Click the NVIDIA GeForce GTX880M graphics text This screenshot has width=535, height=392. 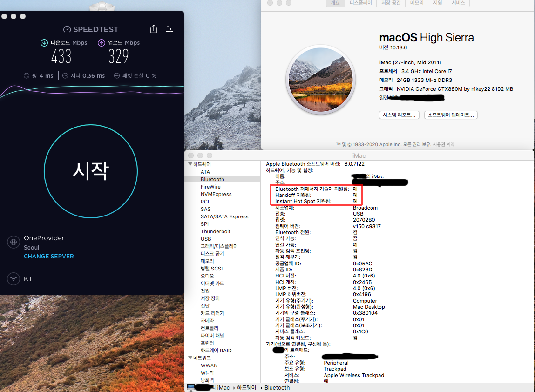click(455, 89)
